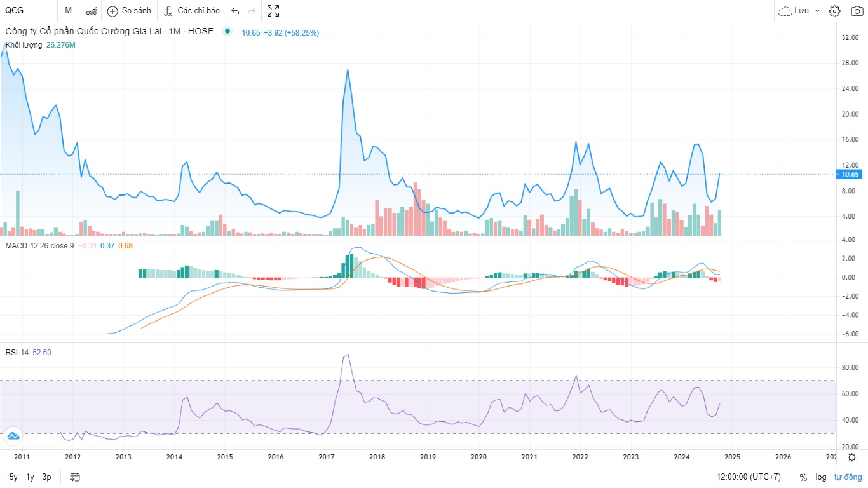Click the blue cloud logo icon
The width and height of the screenshot is (868, 488).
tap(13, 437)
